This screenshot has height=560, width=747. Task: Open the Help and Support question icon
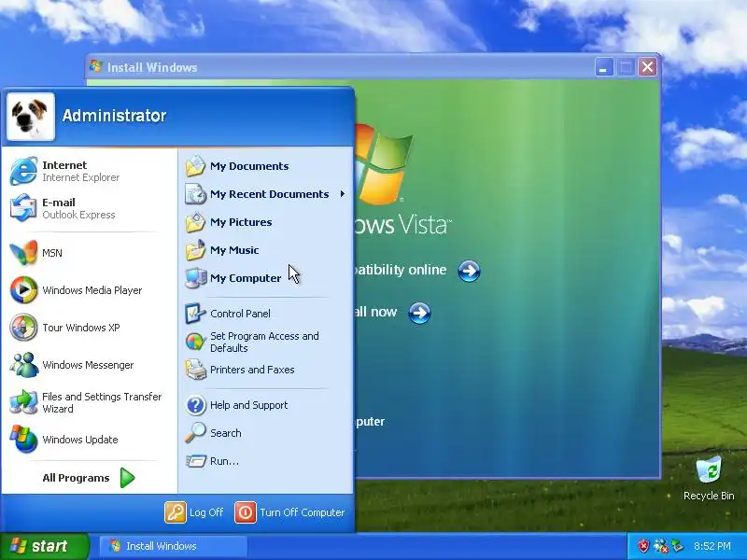tap(195, 405)
